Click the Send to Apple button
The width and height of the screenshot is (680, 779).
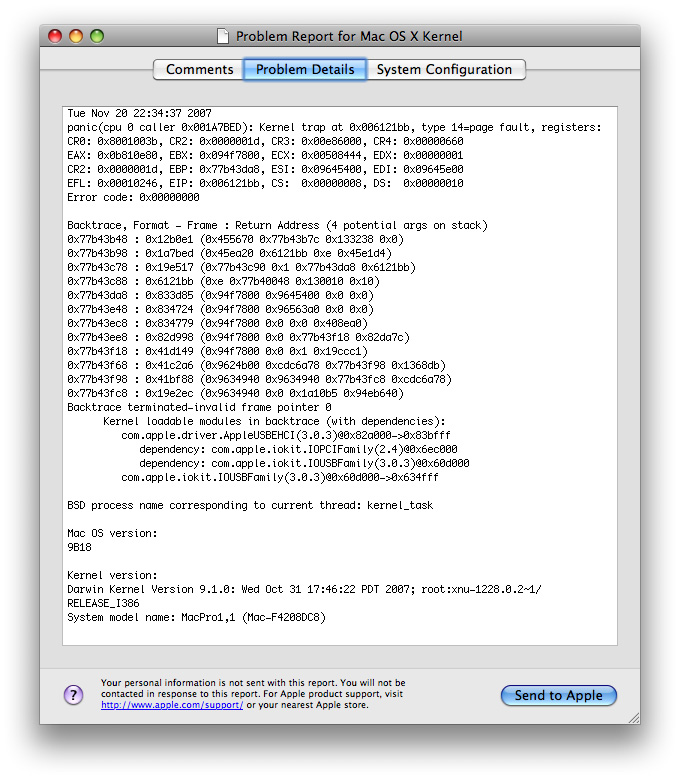[558, 695]
